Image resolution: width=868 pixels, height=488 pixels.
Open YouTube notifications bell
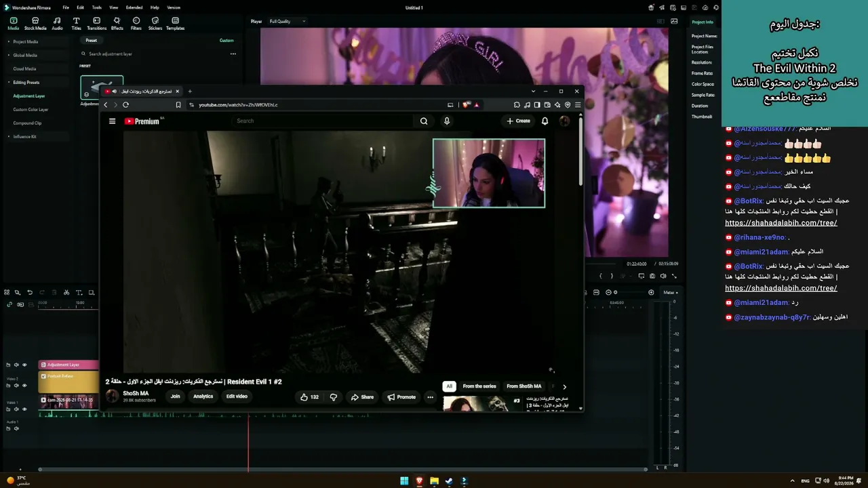(x=545, y=121)
